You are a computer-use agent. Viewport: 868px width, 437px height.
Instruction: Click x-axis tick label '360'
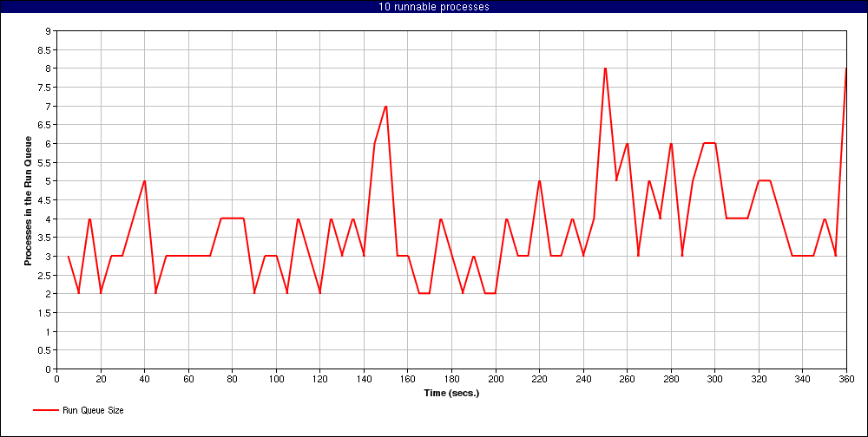[846, 379]
